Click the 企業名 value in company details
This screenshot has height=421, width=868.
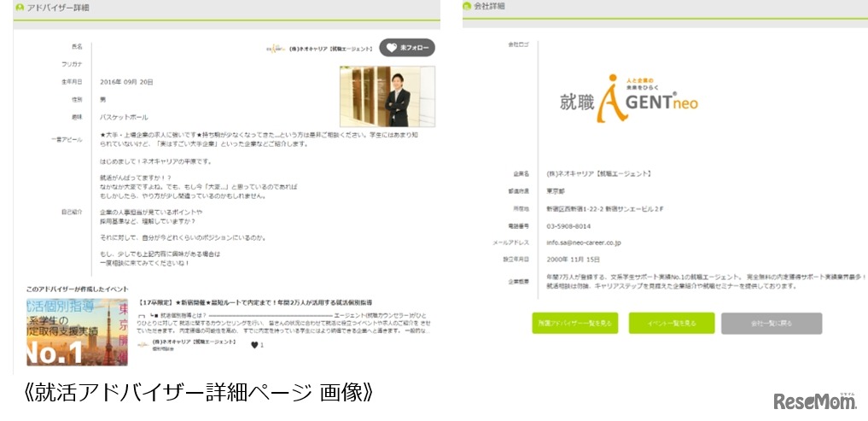tap(598, 173)
